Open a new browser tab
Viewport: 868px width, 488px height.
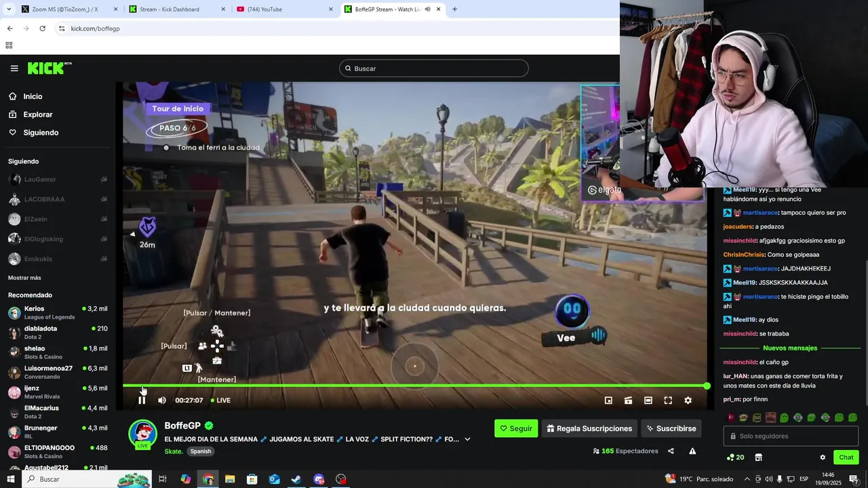pos(454,9)
